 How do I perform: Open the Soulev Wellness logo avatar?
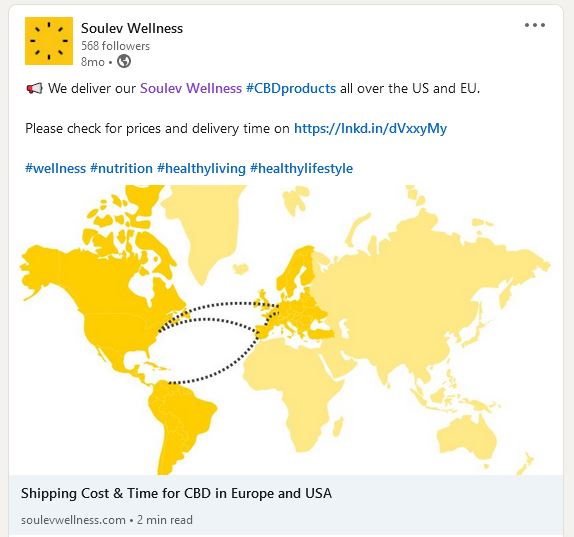49,41
